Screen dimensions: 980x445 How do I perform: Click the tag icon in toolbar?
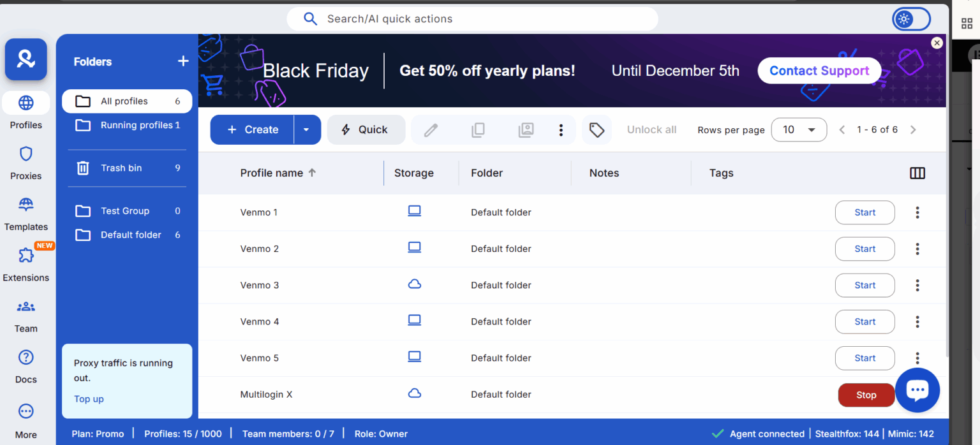click(597, 130)
